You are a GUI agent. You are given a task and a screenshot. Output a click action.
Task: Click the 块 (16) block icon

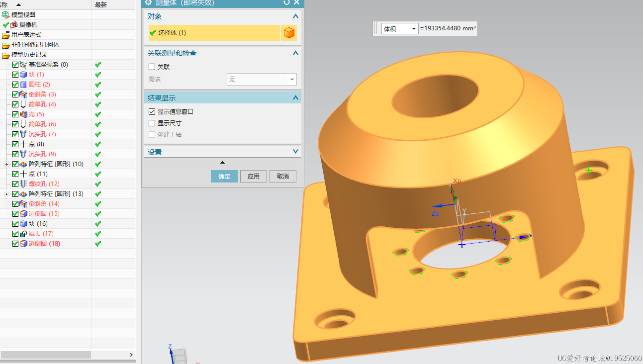(x=23, y=224)
